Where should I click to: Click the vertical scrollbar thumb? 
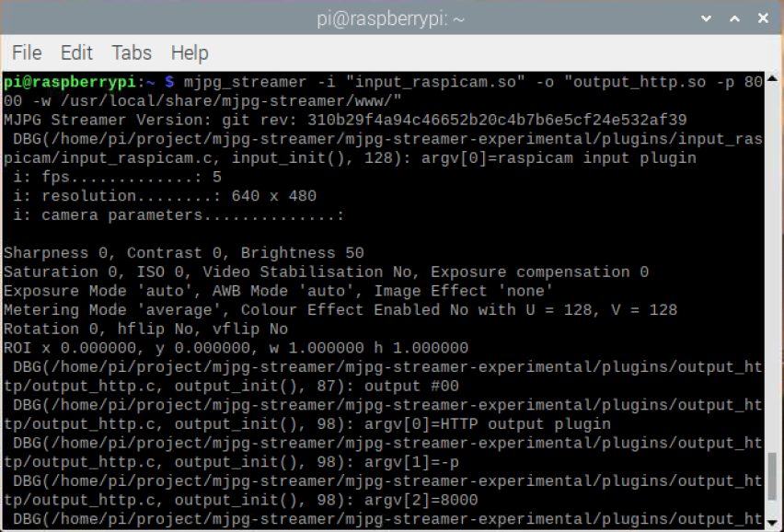coord(773,476)
